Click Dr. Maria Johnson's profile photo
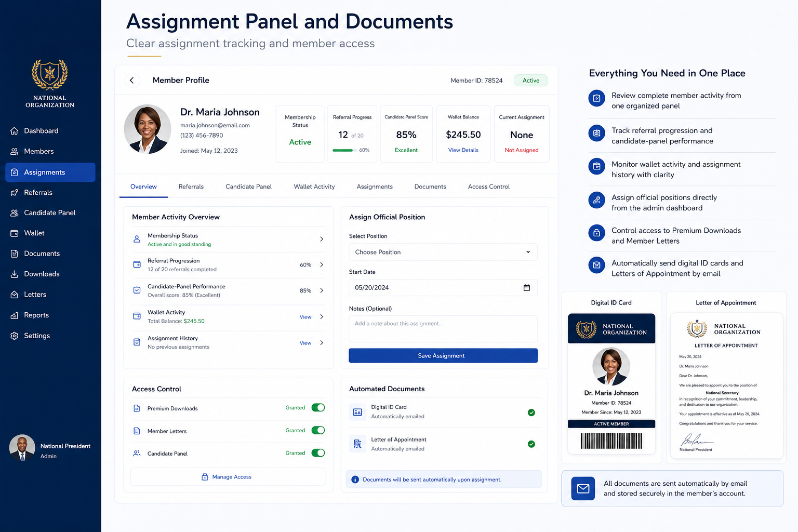Image resolution: width=798 pixels, height=532 pixels. pos(148,129)
